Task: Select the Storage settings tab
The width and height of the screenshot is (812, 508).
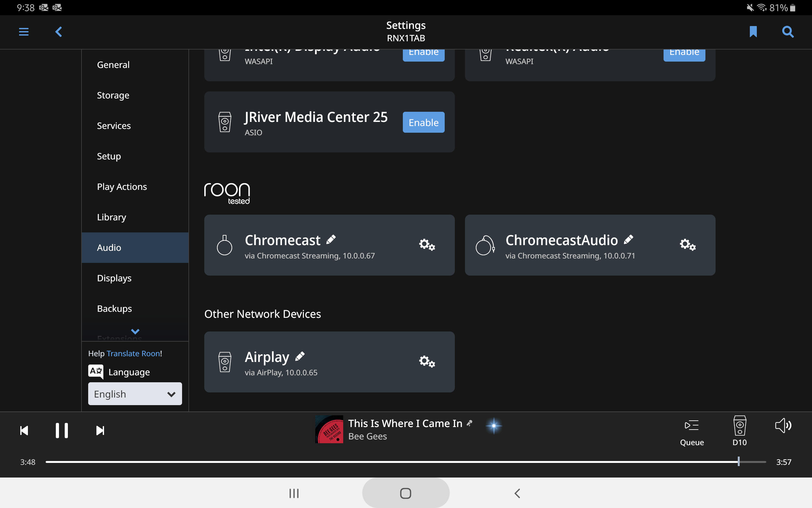Action: (x=135, y=96)
